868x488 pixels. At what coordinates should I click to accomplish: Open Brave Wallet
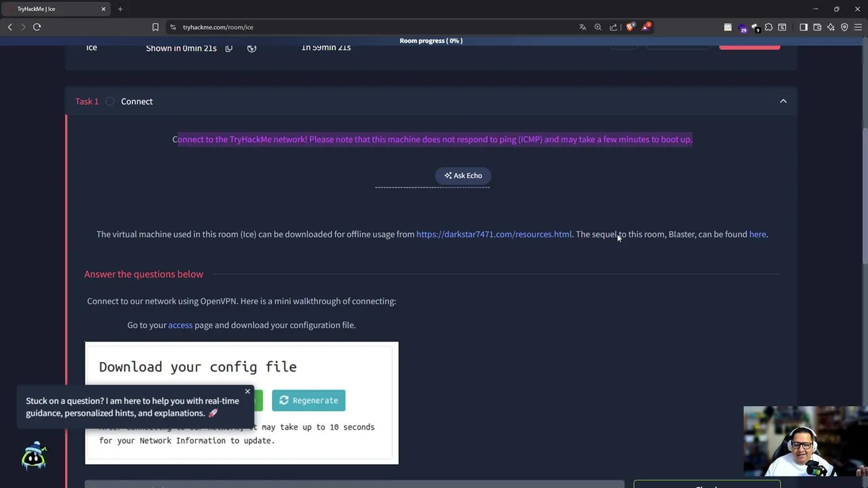[x=817, y=27]
